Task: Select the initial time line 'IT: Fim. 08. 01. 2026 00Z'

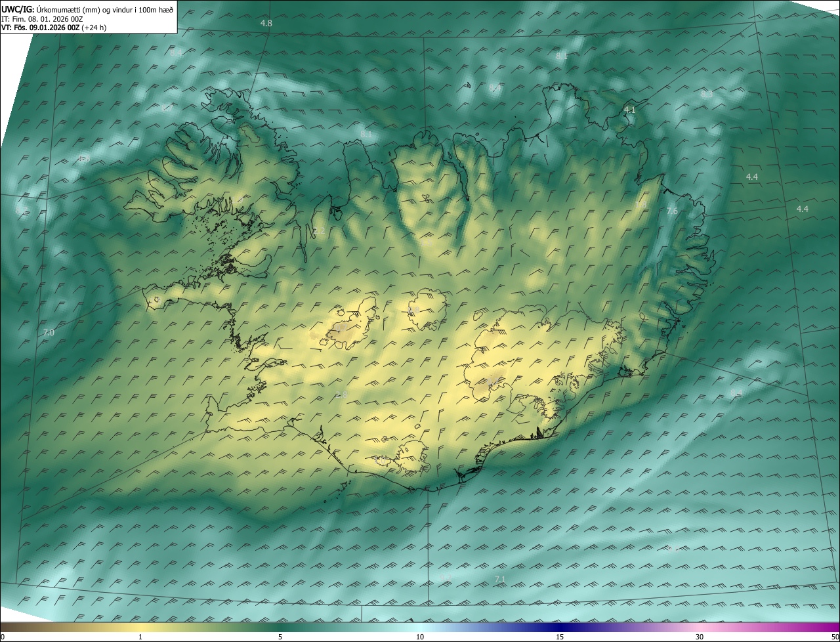Action: (x=42, y=18)
